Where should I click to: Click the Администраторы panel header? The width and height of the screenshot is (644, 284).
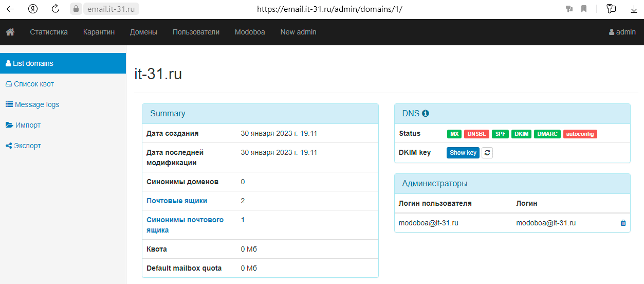512,184
